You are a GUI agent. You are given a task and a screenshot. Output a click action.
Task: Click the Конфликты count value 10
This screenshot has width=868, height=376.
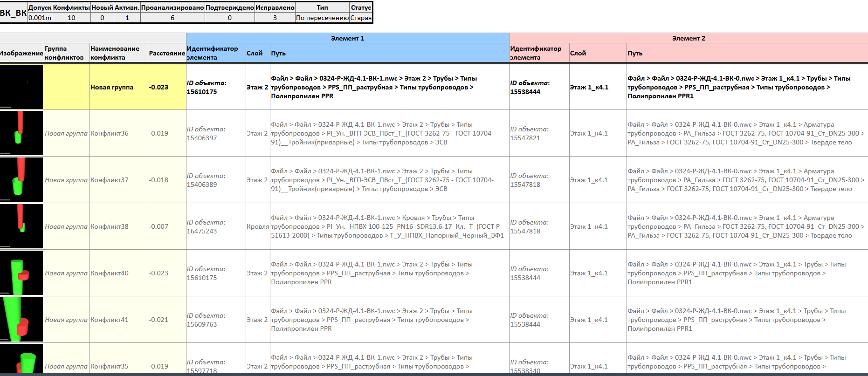71,18
